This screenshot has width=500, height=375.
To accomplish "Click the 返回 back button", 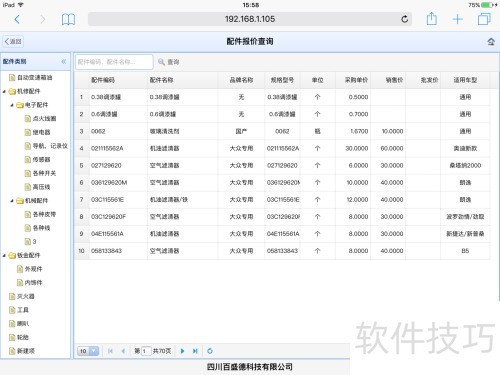I will tap(13, 41).
